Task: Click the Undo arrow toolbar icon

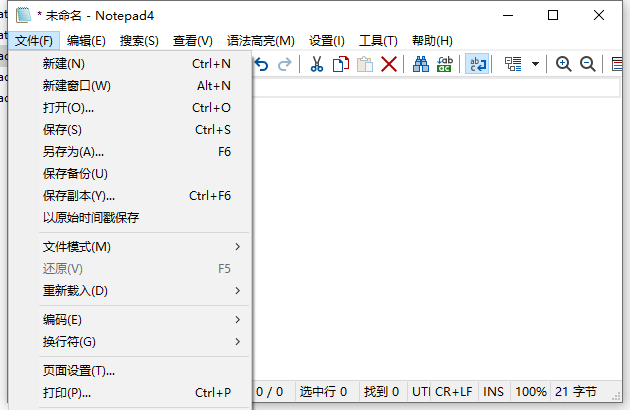Action: pos(262,64)
